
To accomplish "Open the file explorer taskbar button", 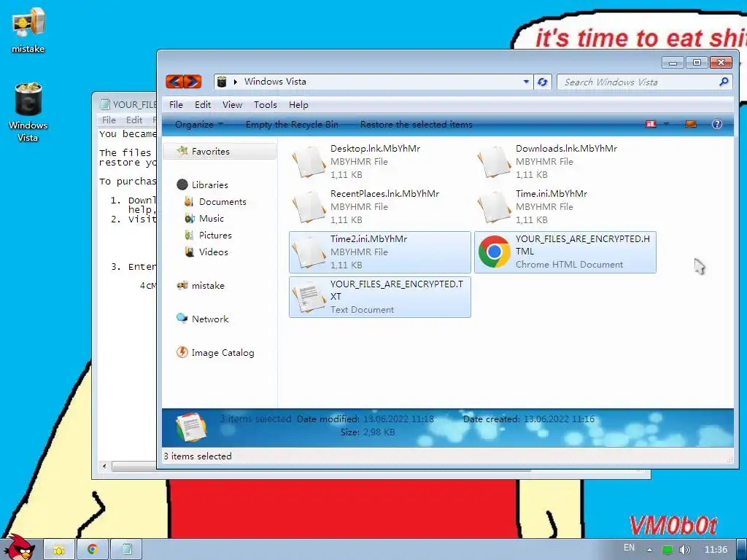I will point(59,550).
